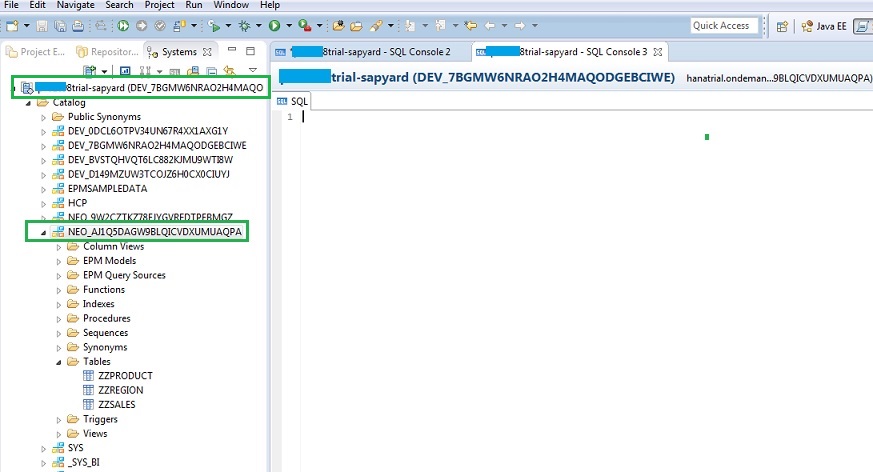Open the Project menu
873x472 pixels.
(x=159, y=5)
